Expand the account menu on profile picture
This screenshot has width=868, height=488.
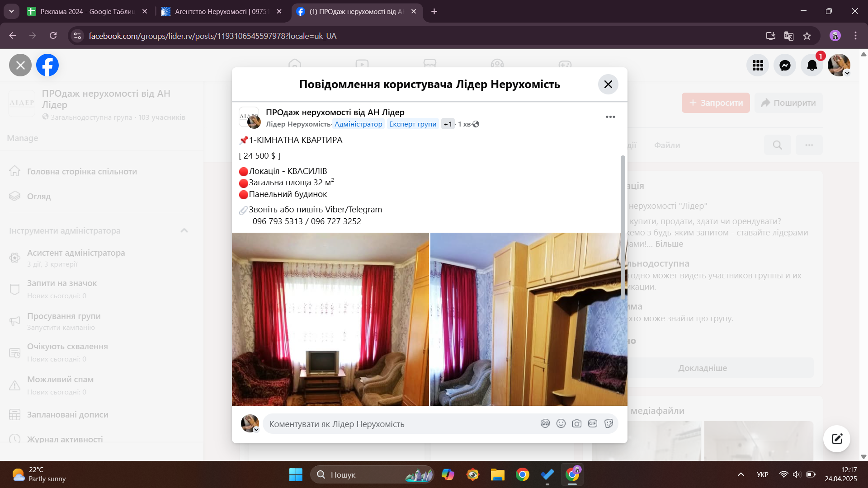click(847, 73)
